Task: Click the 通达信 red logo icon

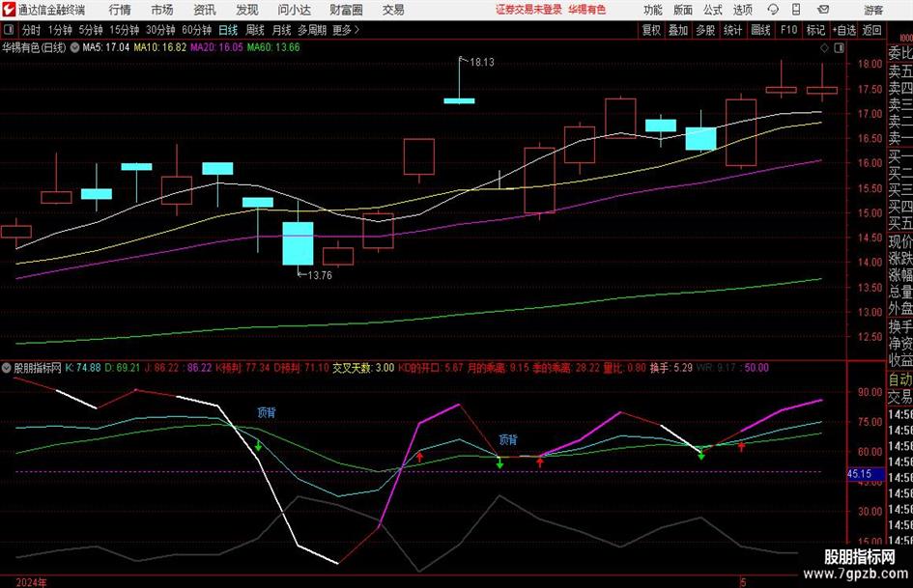Action: [9, 10]
